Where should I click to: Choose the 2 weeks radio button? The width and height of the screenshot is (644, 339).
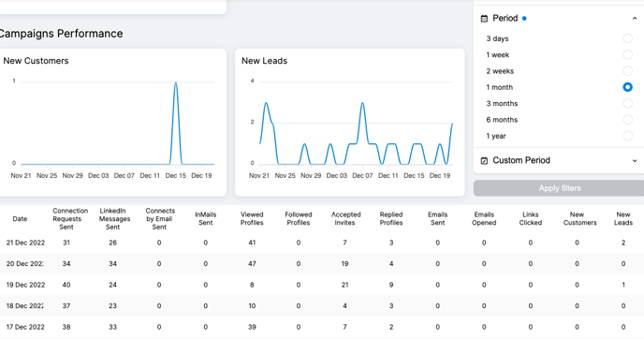(627, 70)
